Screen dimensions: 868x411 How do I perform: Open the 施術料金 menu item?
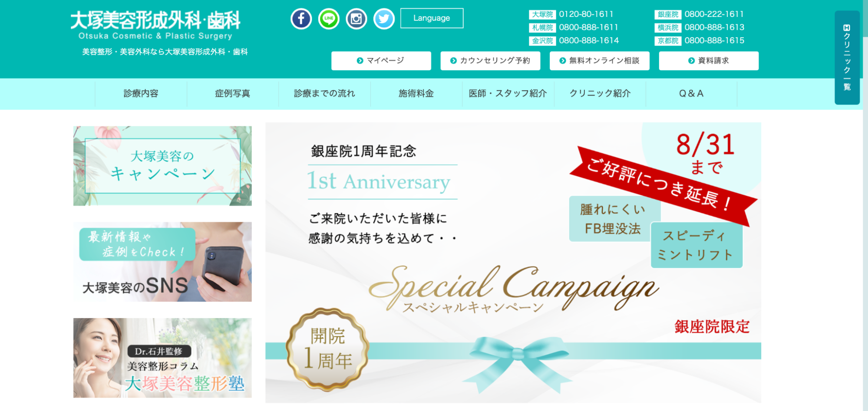(x=416, y=93)
